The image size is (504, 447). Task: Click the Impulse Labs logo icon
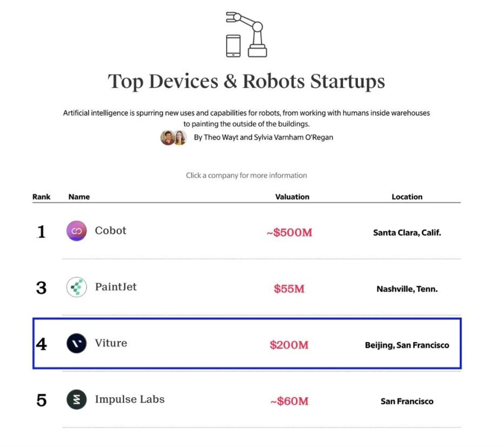pyautogui.click(x=76, y=399)
